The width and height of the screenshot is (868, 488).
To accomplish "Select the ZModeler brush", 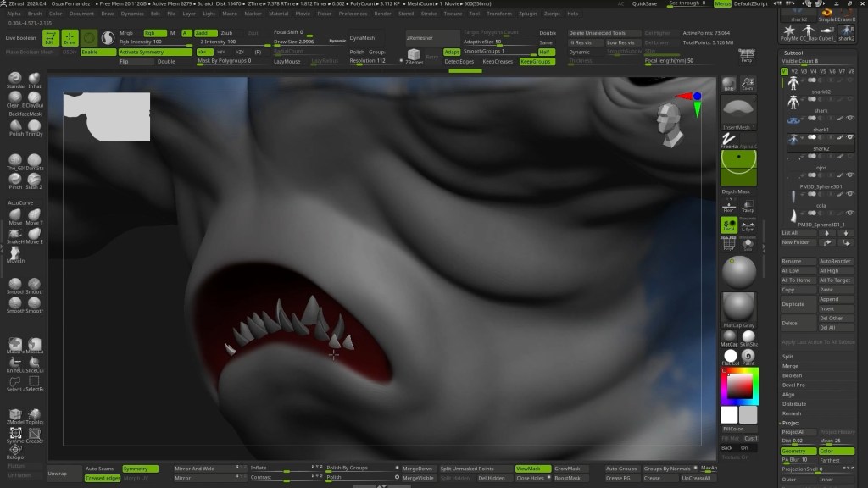I will click(x=15, y=416).
